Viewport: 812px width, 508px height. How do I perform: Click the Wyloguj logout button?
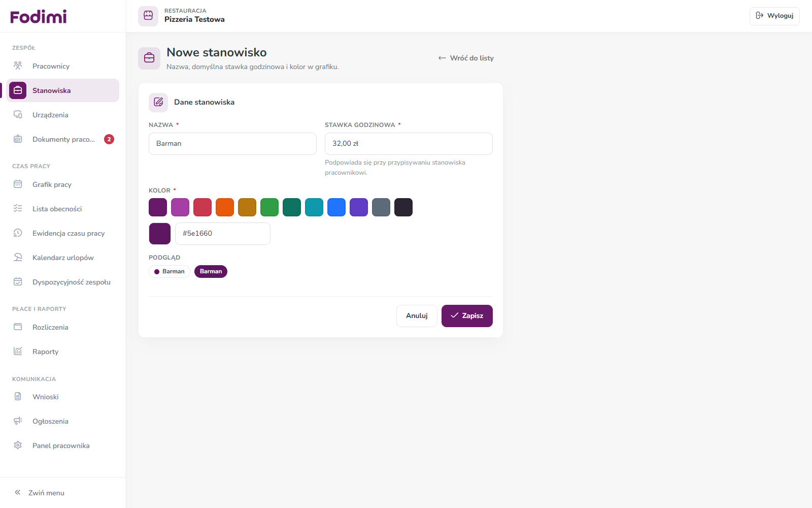[x=774, y=16]
